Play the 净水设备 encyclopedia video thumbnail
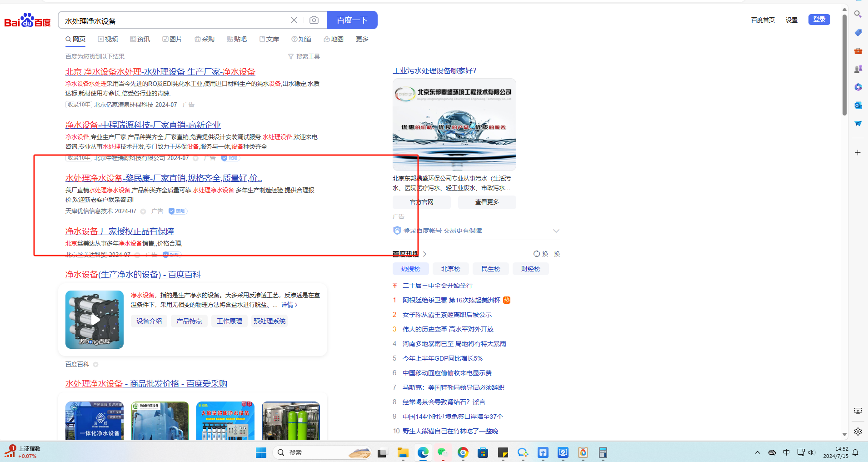This screenshot has width=868, height=462. click(x=95, y=320)
